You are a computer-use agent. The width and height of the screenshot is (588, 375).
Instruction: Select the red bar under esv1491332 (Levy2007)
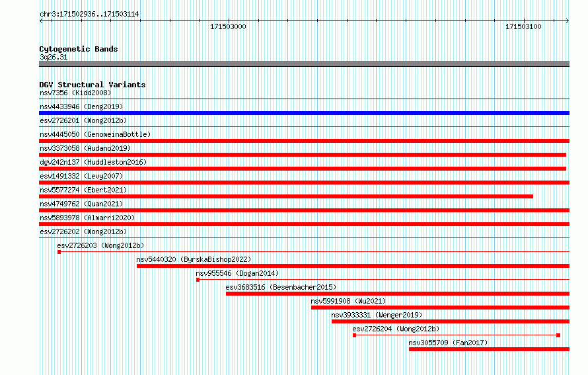[x=304, y=183]
